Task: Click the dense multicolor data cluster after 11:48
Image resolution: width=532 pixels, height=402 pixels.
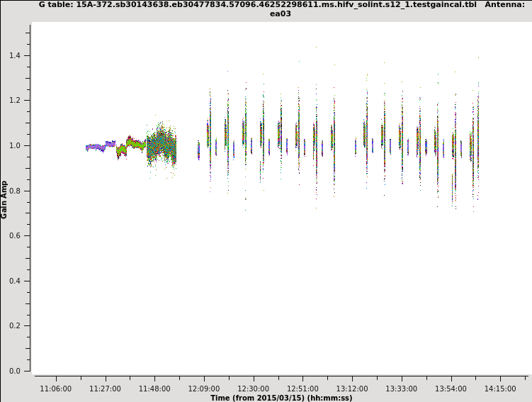Action: [162, 145]
